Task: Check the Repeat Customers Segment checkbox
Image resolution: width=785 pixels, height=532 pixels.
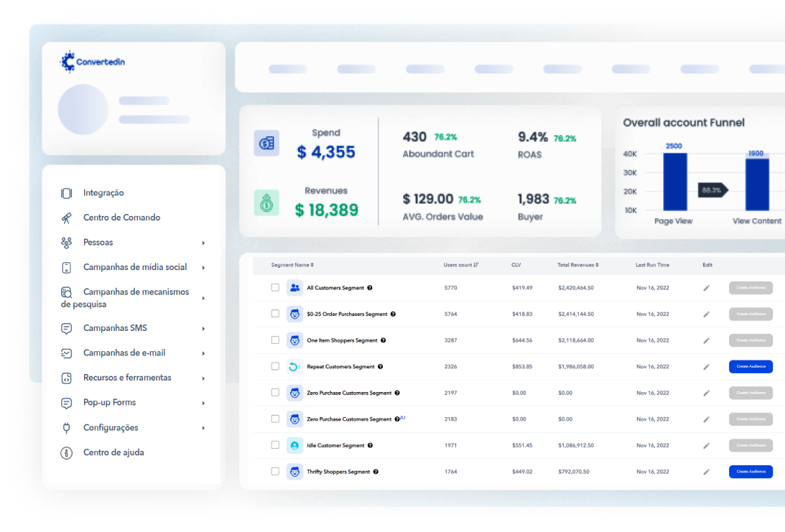Action: [275, 366]
